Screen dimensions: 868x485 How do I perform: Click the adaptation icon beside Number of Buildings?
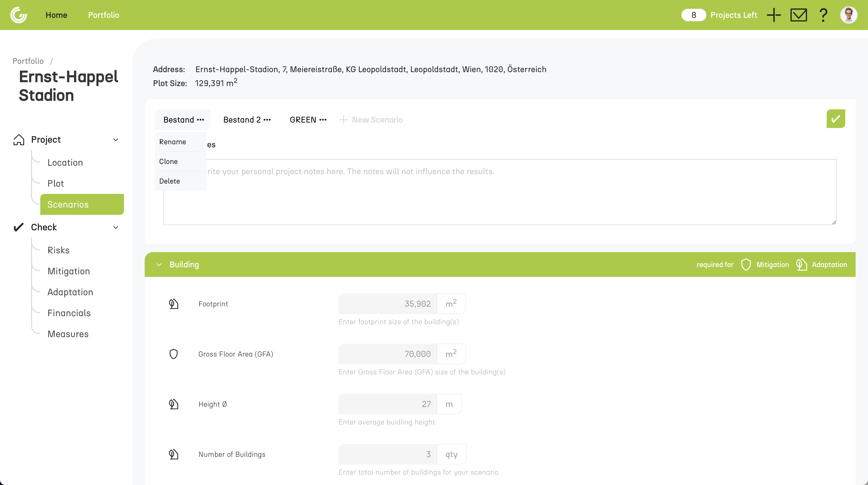click(174, 454)
